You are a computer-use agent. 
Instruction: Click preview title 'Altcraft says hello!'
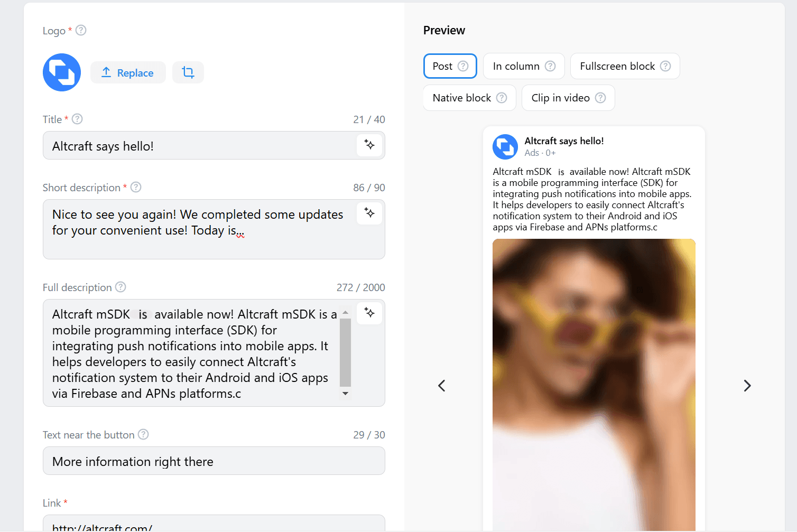point(564,141)
